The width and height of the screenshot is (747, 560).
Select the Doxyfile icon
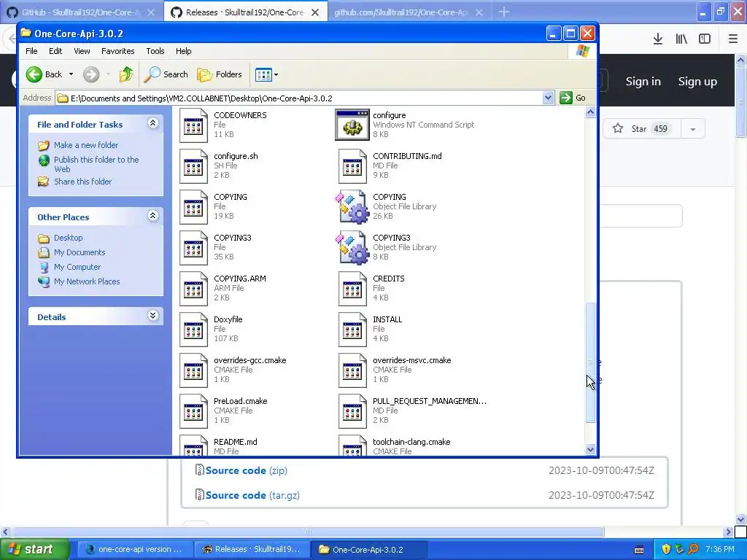tap(193, 329)
